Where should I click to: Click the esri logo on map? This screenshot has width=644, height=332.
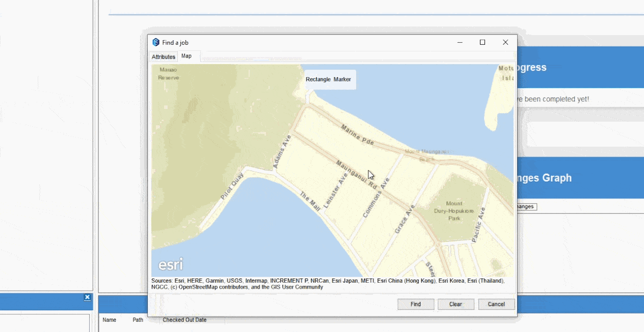170,265
